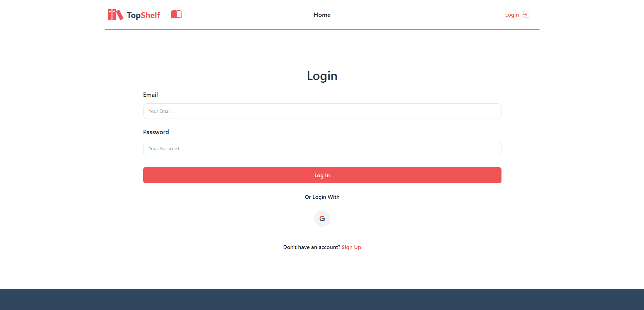
Task: Click the login arrow icon in header
Action: pos(526,15)
